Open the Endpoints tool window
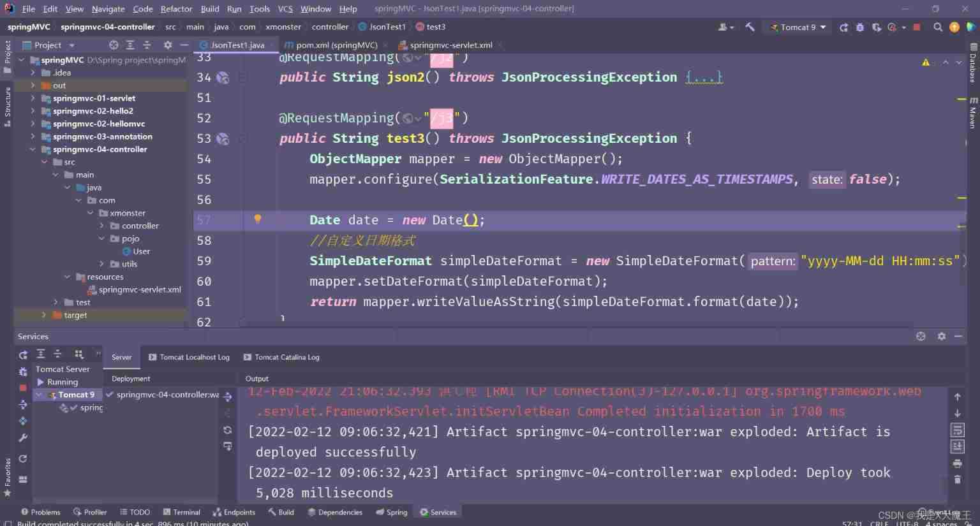The height and width of the screenshot is (526, 980). coord(234,512)
